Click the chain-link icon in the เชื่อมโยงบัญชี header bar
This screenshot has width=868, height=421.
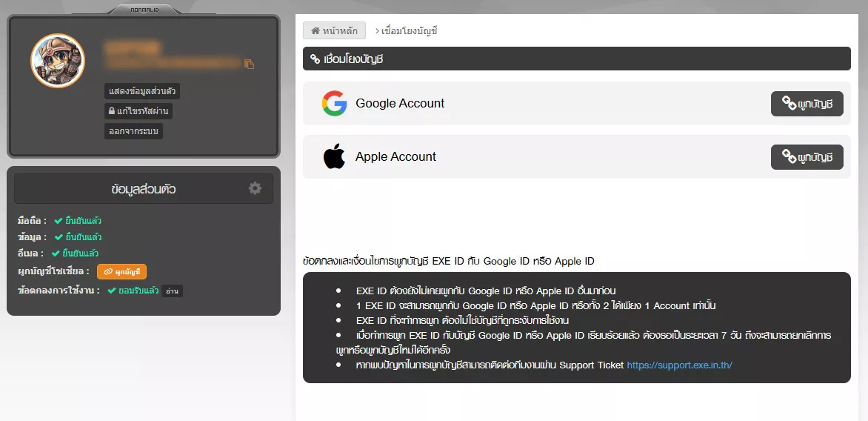pyautogui.click(x=315, y=59)
